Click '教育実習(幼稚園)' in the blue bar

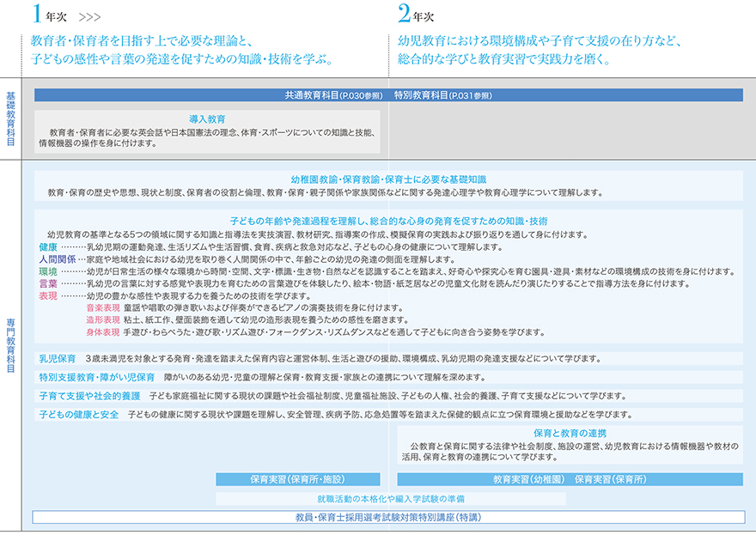click(529, 479)
